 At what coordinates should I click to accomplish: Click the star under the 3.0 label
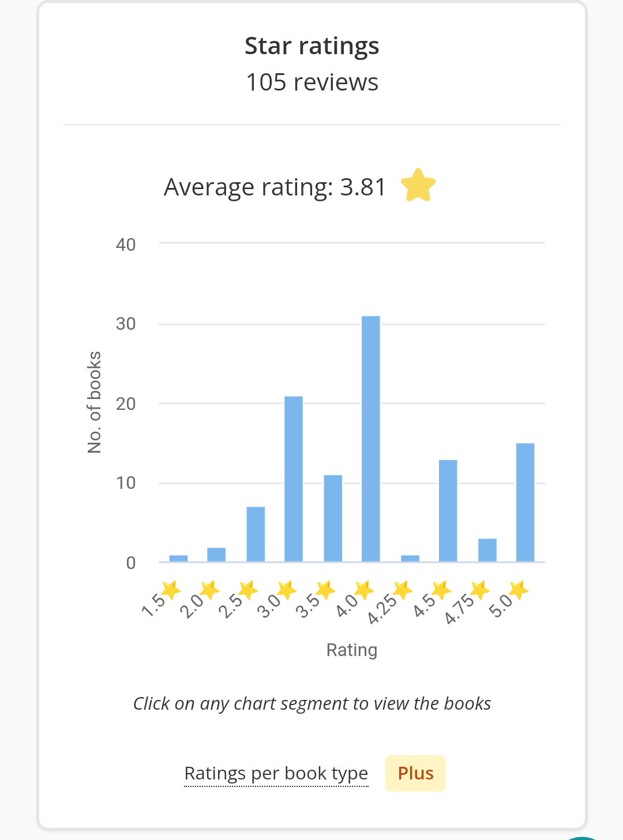287,590
